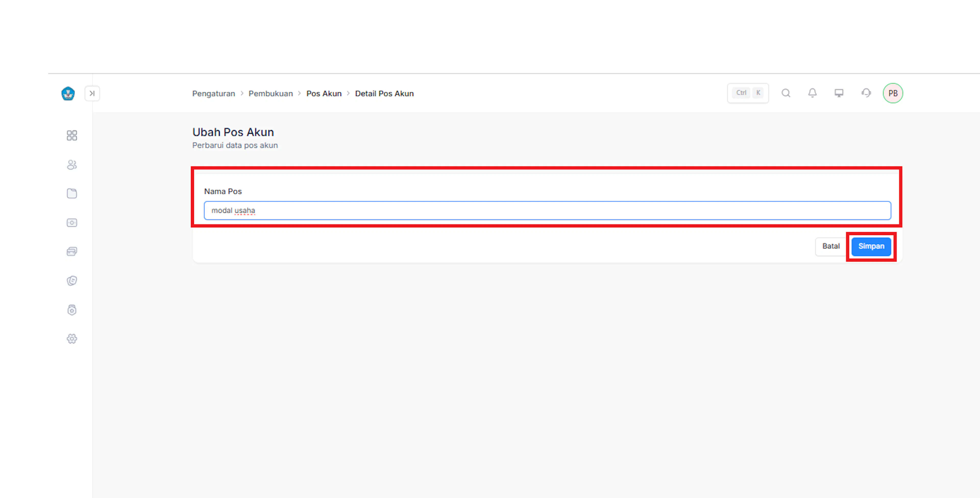980x498 pixels.
Task: Go to the Pembukuan breadcrumb
Action: [x=271, y=94]
